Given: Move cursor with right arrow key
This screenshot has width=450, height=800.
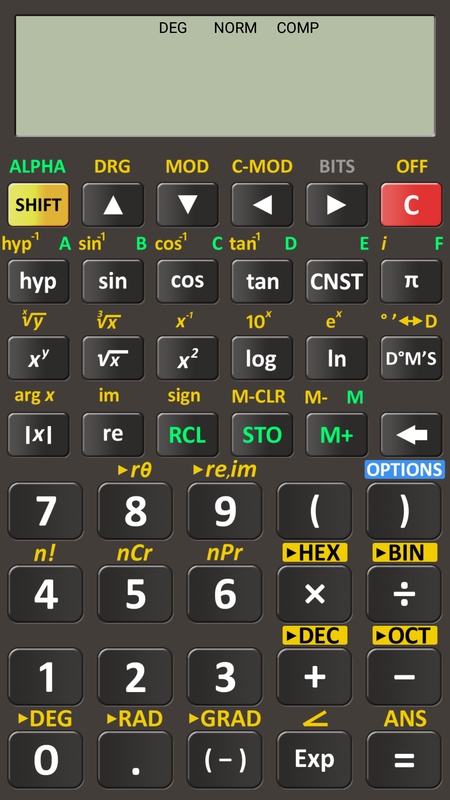Looking at the screenshot, I should pos(336,205).
